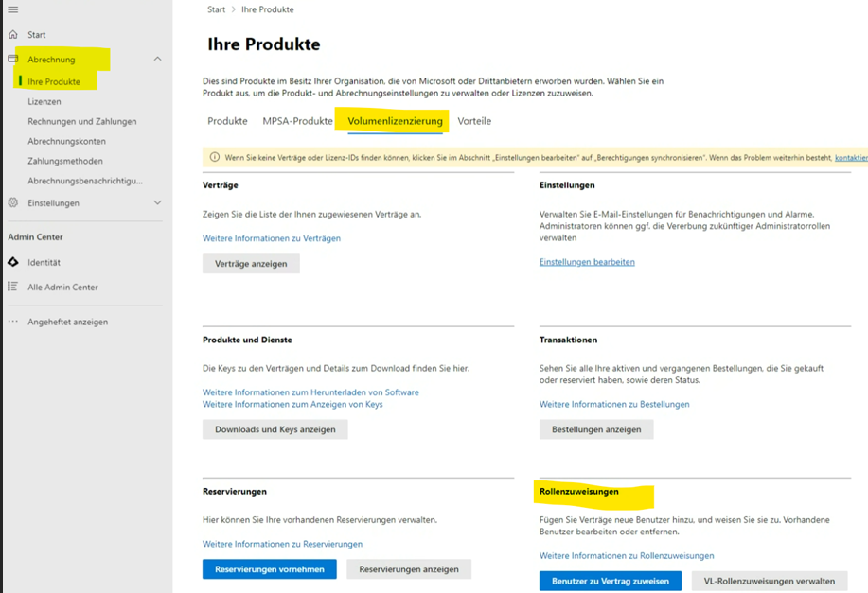This screenshot has height=593, width=868.
Task: Click the Start home icon
Action: point(13,34)
